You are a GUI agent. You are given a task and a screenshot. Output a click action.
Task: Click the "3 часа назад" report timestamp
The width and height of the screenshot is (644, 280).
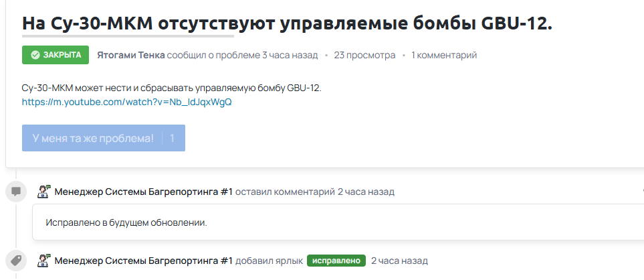coord(290,55)
